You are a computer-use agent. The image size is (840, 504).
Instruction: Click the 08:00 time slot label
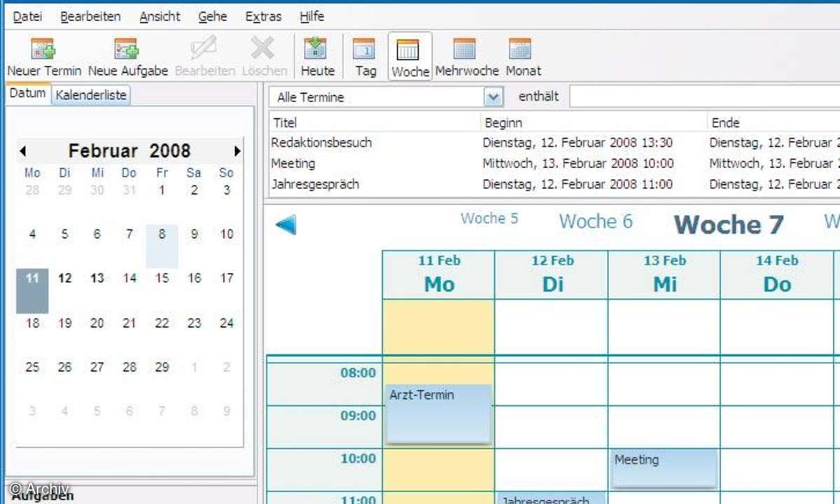tap(358, 373)
